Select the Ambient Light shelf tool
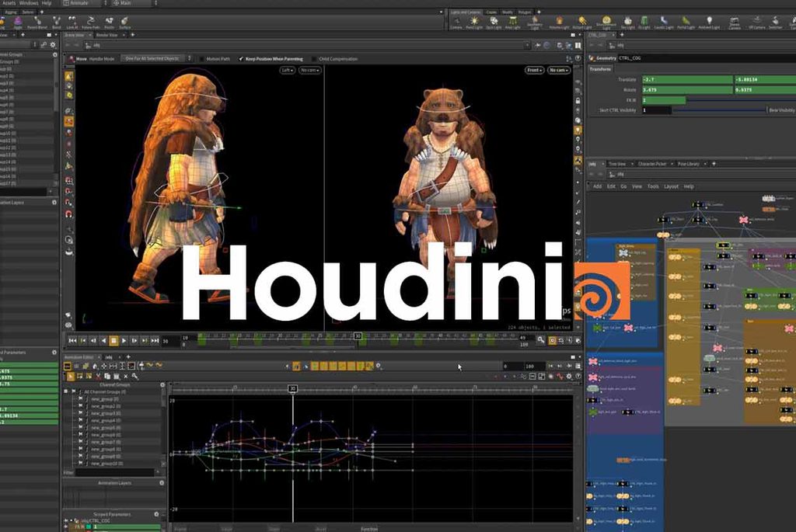 pyautogui.click(x=709, y=23)
